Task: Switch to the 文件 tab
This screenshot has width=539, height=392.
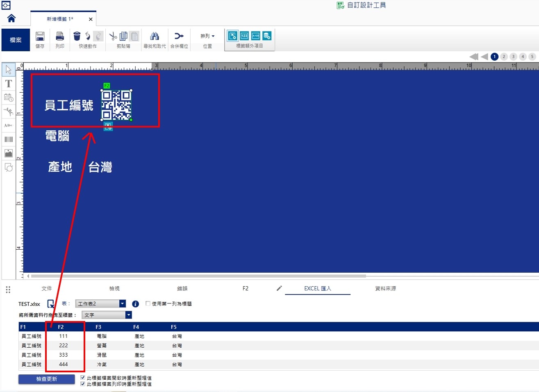Action: 47,288
